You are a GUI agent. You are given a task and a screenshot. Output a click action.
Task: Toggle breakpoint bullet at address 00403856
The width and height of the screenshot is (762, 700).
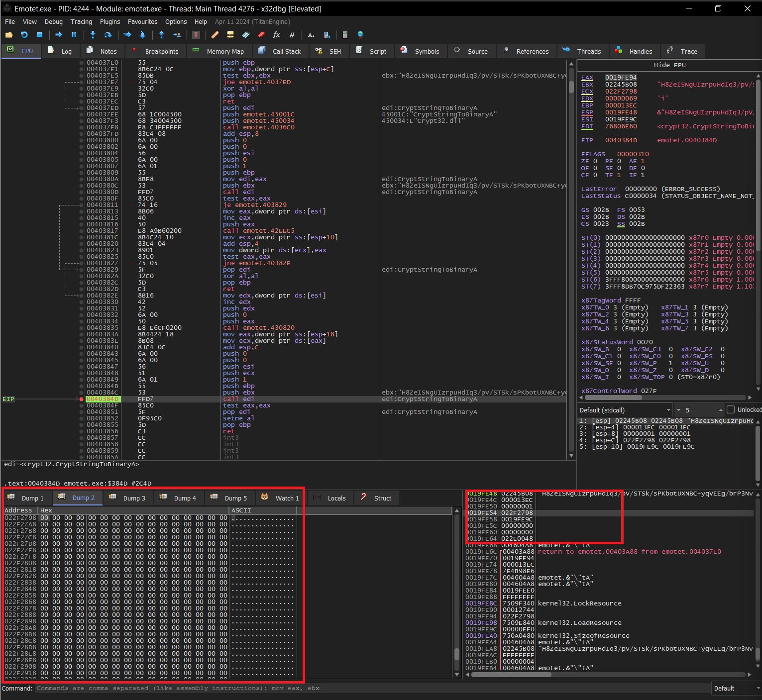(x=81, y=431)
